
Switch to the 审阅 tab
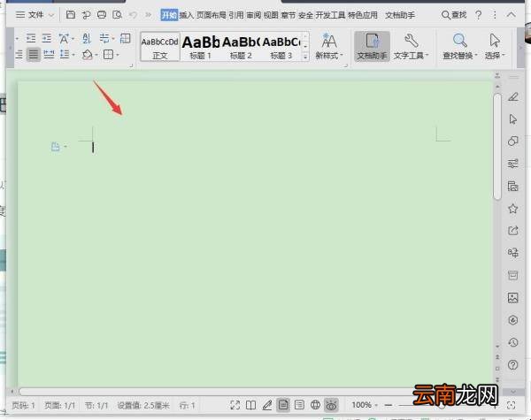(x=254, y=15)
